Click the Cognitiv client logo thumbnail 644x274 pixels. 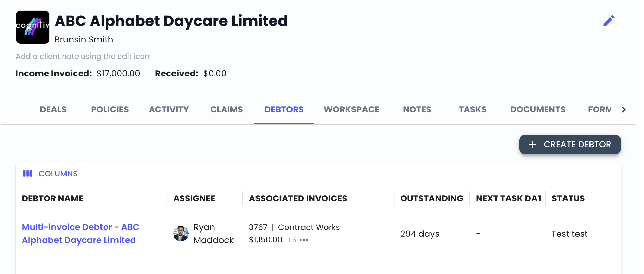(33, 27)
